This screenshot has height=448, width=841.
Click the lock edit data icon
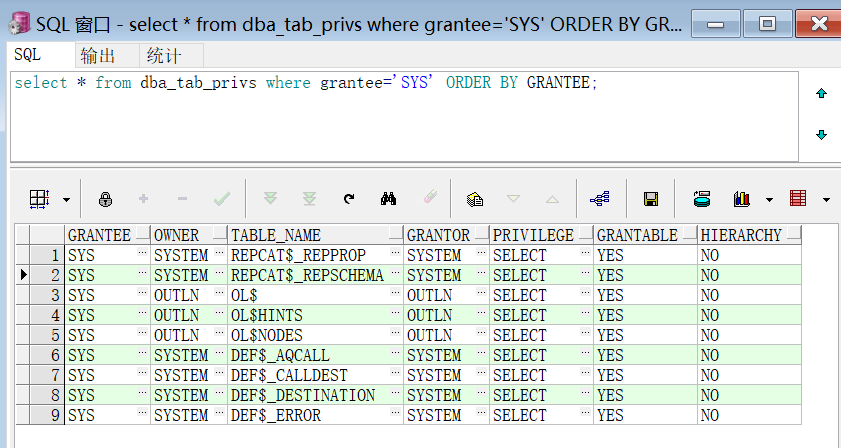coord(105,200)
